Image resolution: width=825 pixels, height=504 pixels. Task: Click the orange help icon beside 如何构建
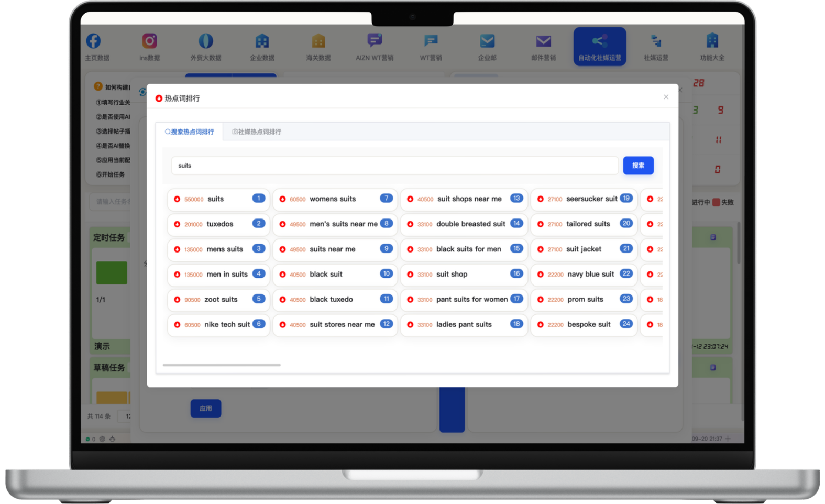click(x=98, y=86)
